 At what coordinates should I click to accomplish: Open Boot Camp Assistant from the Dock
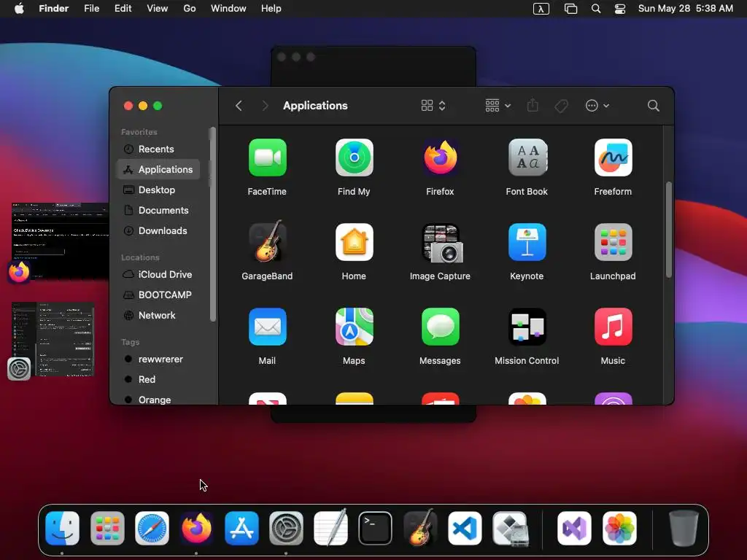click(x=510, y=528)
